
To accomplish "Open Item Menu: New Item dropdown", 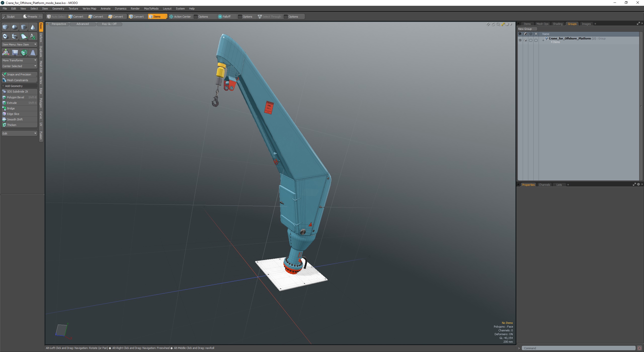I will pos(19,45).
